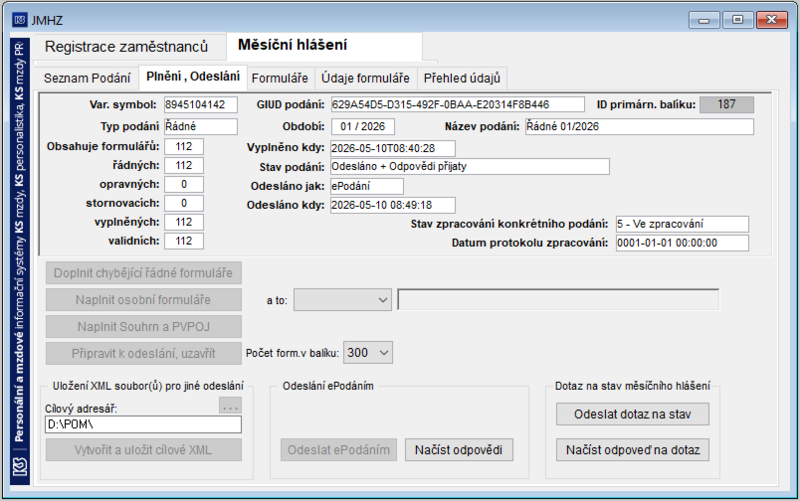The width and height of the screenshot is (800, 501).
Task: Click the vyplněných count field
Action: [x=184, y=222]
